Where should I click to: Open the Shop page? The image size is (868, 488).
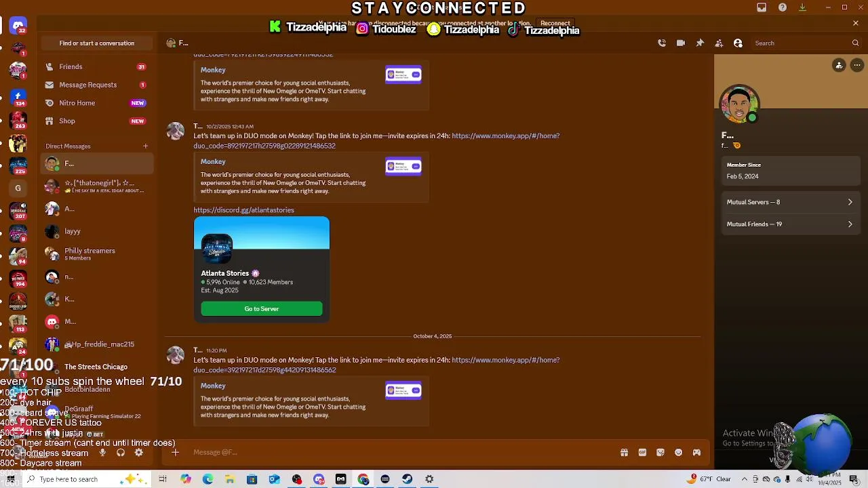point(97,121)
